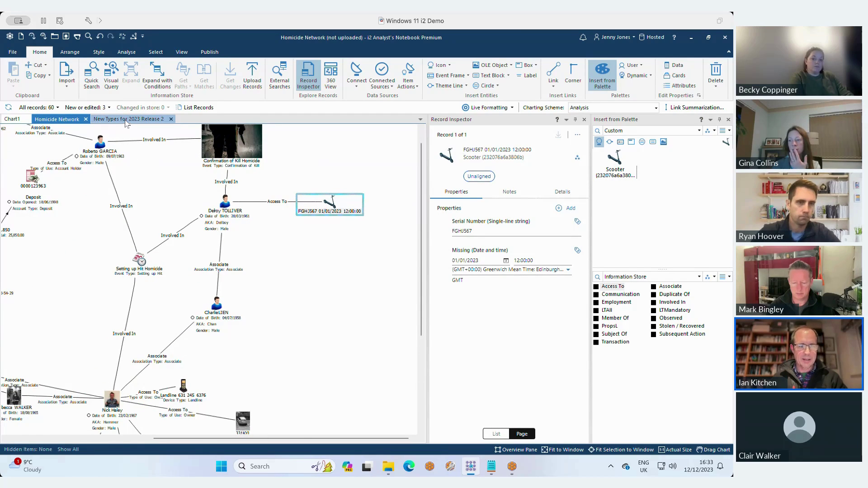
Task: Open the Details tab in Record Inspector
Action: coord(562,192)
